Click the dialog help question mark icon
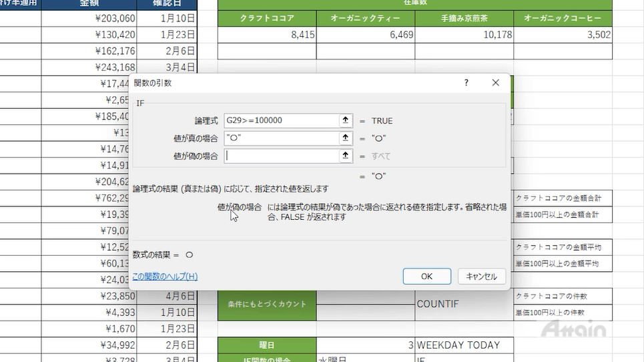The width and height of the screenshot is (644, 362). (x=466, y=83)
